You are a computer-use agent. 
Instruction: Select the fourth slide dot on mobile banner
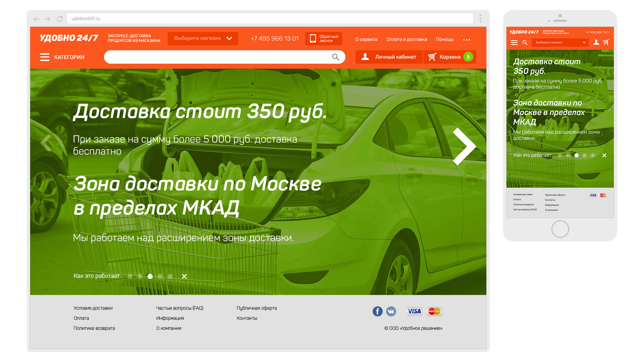click(x=584, y=156)
